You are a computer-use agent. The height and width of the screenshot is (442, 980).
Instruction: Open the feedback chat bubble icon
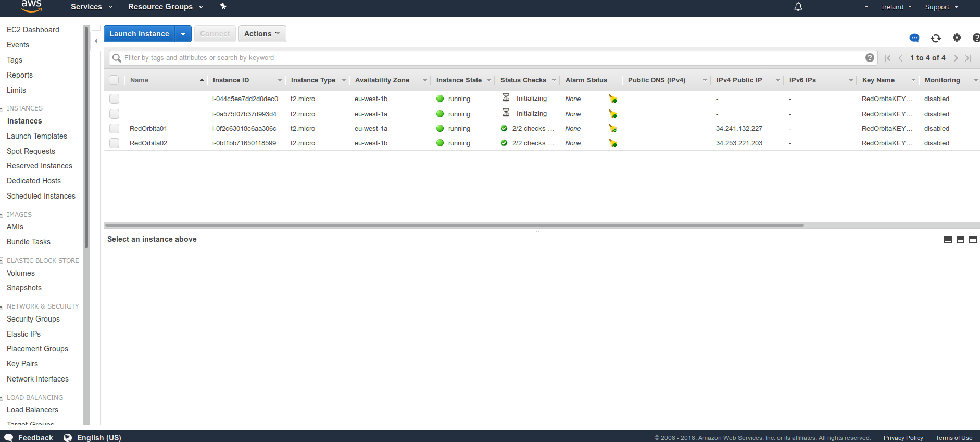[x=914, y=38]
